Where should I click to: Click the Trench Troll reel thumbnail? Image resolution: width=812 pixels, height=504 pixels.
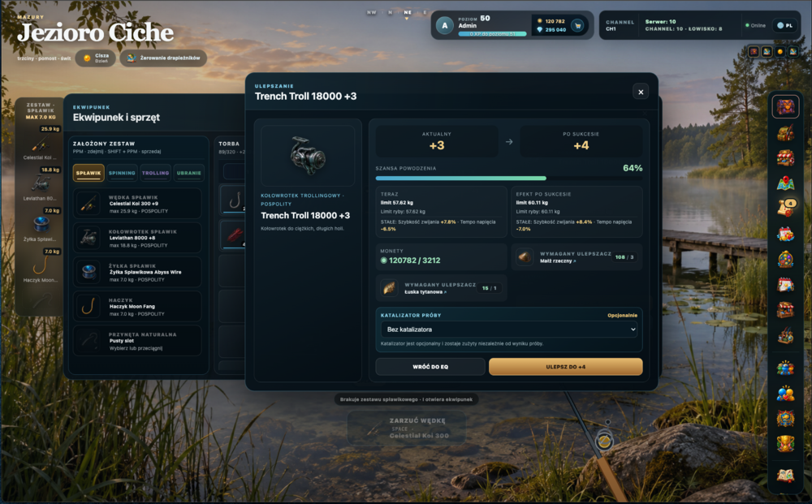(x=308, y=156)
